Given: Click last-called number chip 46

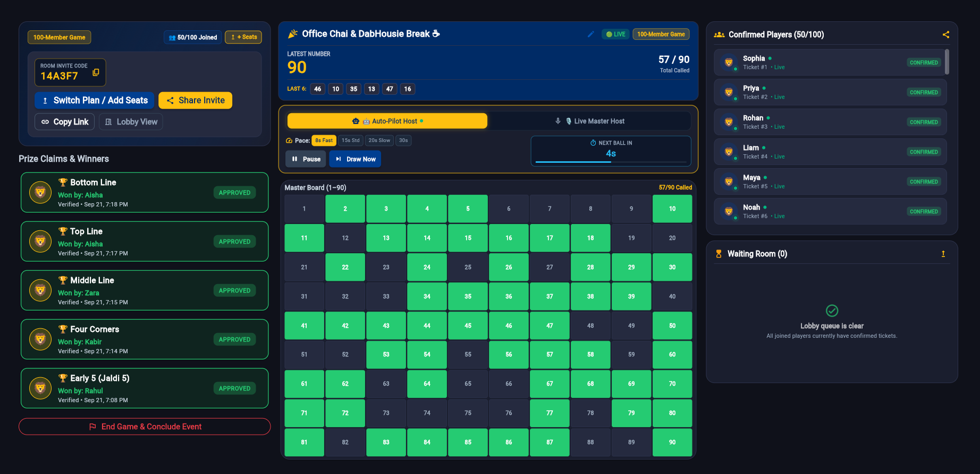Looking at the screenshot, I should point(318,89).
